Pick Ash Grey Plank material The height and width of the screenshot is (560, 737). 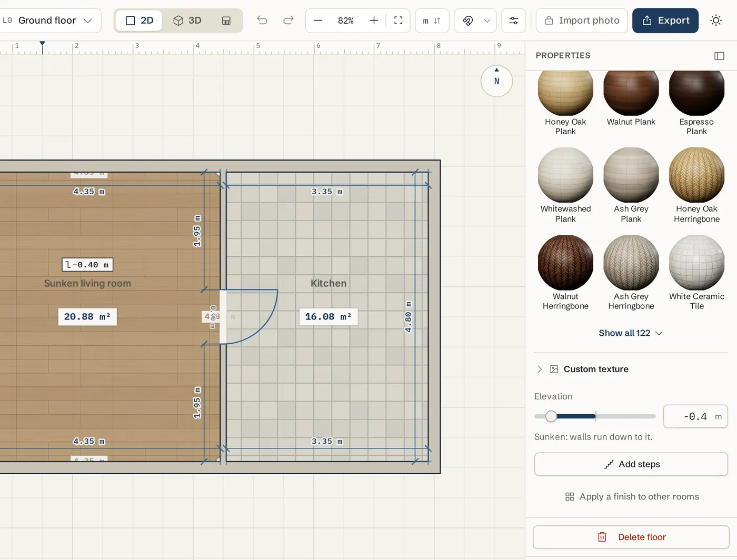click(x=631, y=185)
